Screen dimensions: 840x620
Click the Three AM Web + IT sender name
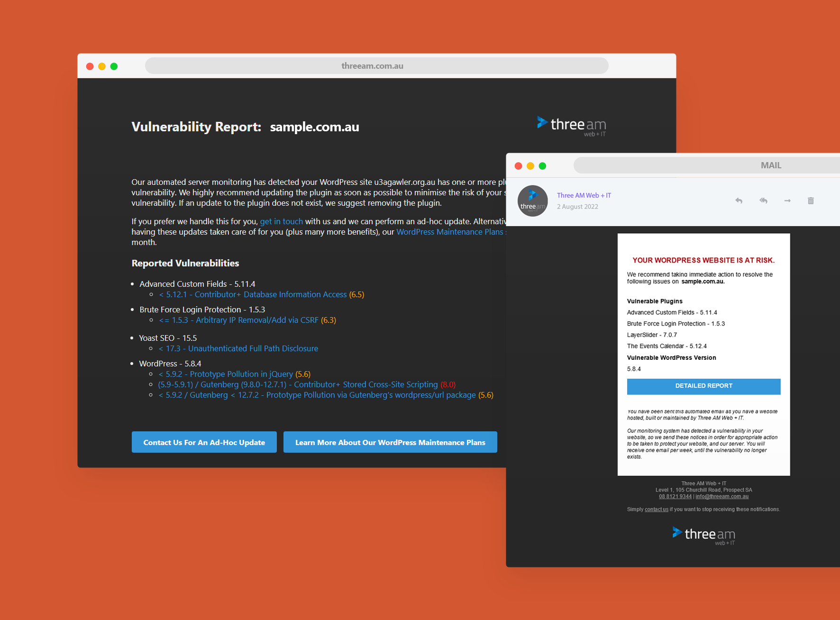click(x=584, y=195)
